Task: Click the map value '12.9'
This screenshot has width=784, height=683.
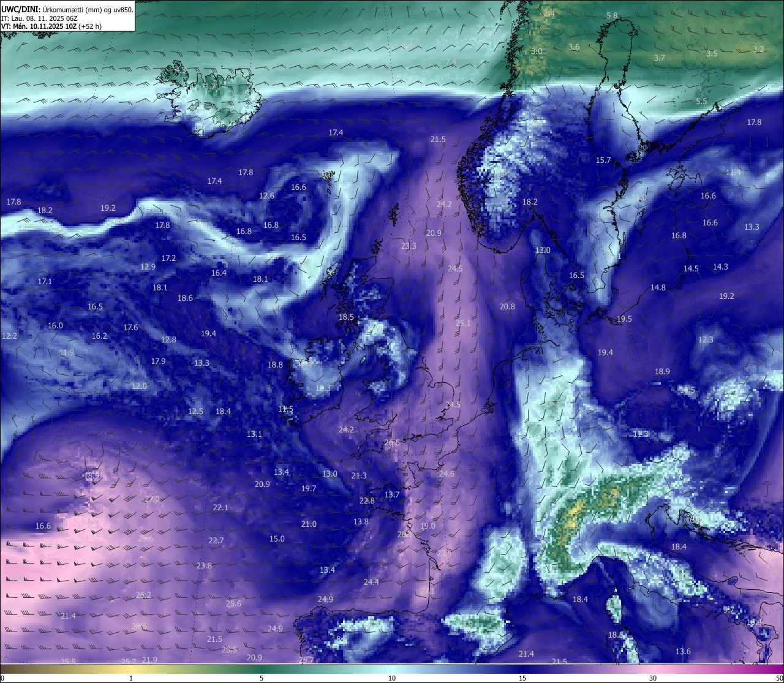Action: [148, 267]
